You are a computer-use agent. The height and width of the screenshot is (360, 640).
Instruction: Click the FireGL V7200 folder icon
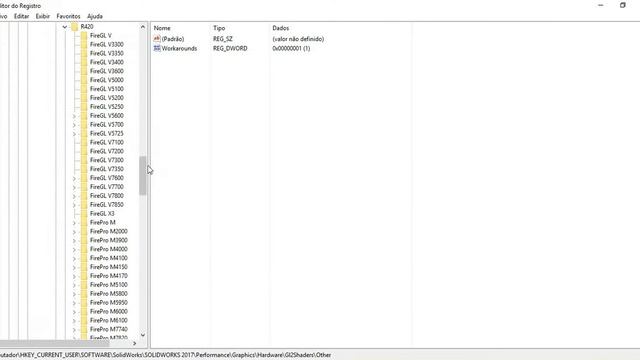pyautogui.click(x=84, y=151)
